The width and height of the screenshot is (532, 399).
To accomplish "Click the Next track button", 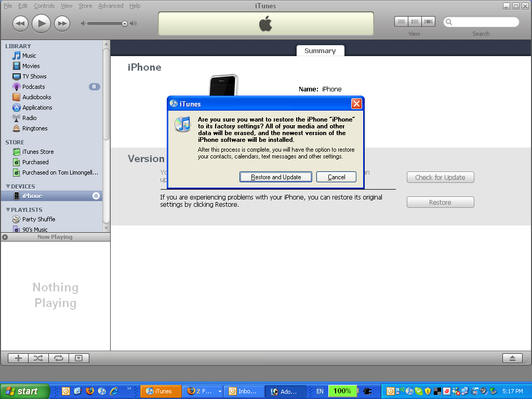I will [x=62, y=24].
